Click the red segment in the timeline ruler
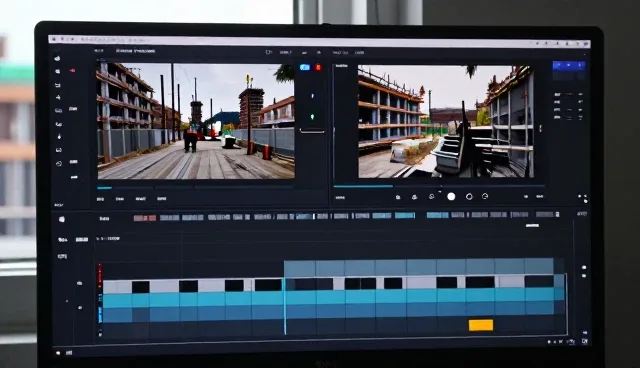 [x=145, y=218]
